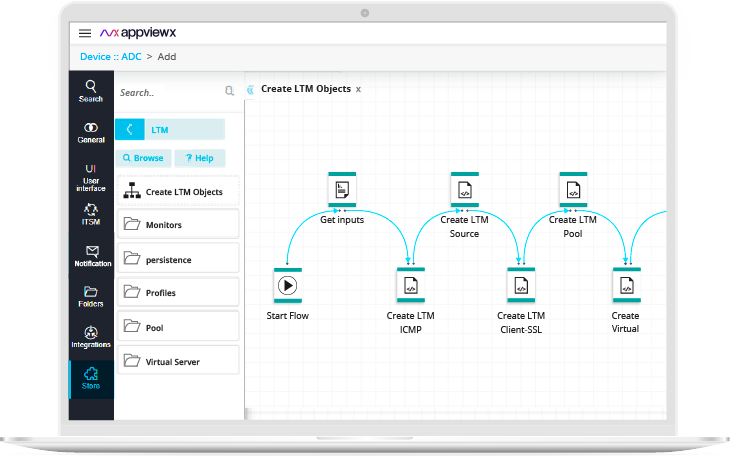Viewport: 730px width, 456px height.
Task: Collapse the LTM back chevron
Action: click(x=130, y=130)
